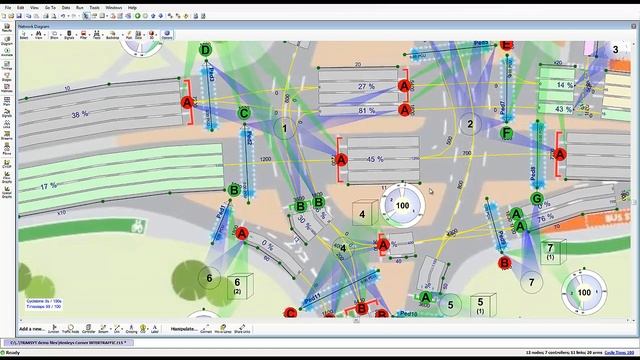Open the Results panel from left sidebar

click(7, 28)
